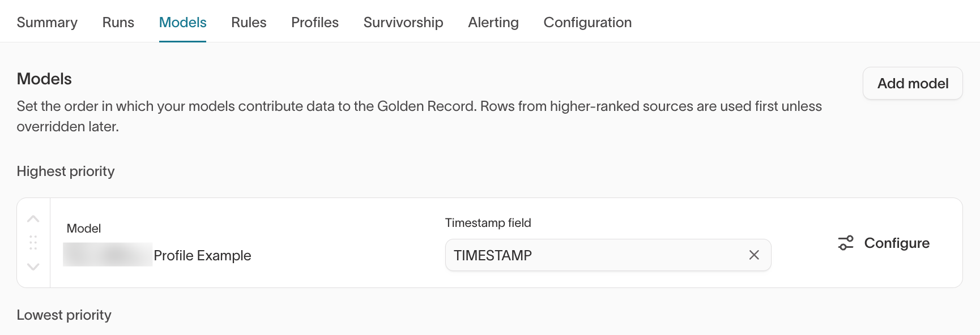
Task: Click the Configure sliders icon
Action: 846,243
